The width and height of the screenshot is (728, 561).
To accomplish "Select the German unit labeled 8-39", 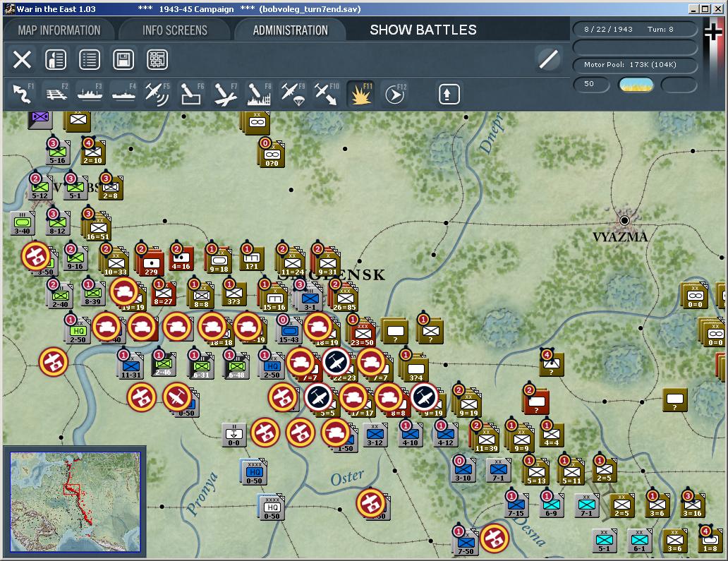I will [92, 294].
